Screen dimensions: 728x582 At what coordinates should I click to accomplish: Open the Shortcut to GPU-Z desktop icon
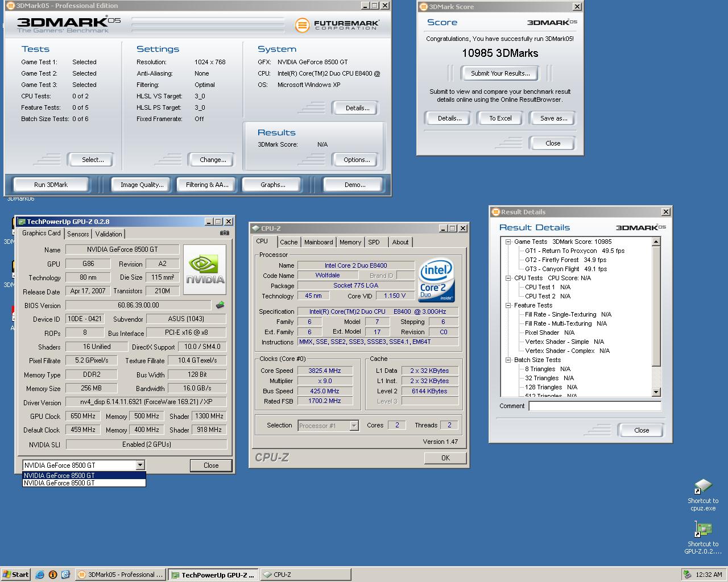click(703, 538)
